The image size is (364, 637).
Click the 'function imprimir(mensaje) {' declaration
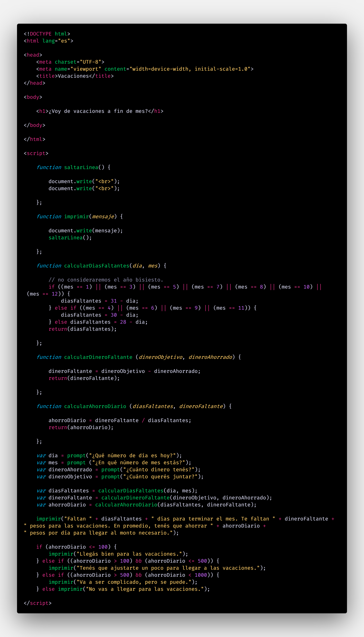[80, 217]
